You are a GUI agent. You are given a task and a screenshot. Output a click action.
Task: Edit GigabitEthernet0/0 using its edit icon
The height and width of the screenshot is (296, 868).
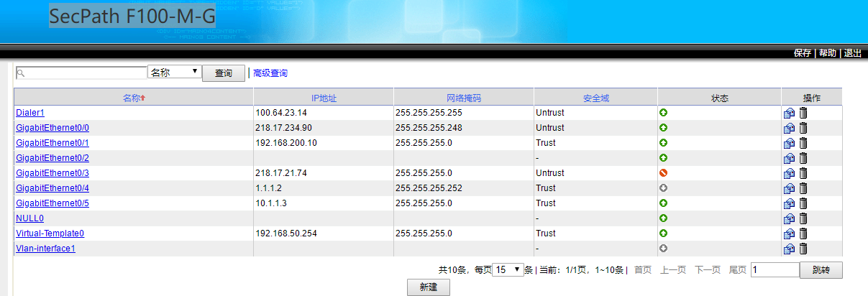pos(789,128)
